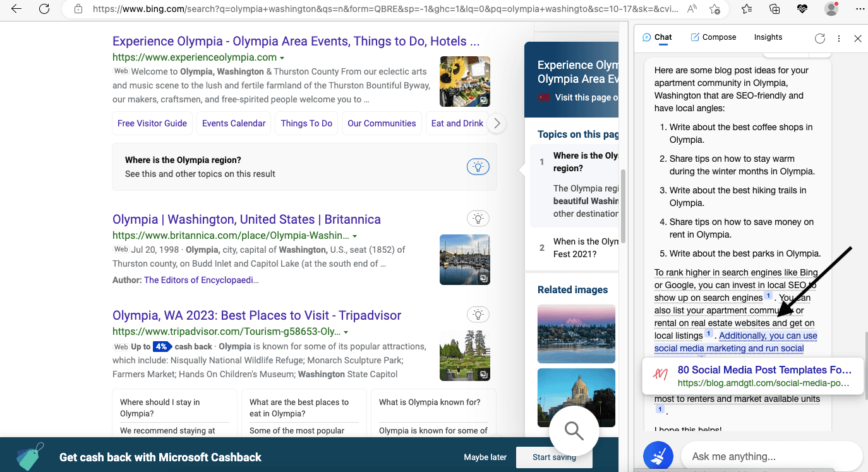This screenshot has height=472, width=868.
Task: Click Things To Do sitelink
Action: click(306, 123)
